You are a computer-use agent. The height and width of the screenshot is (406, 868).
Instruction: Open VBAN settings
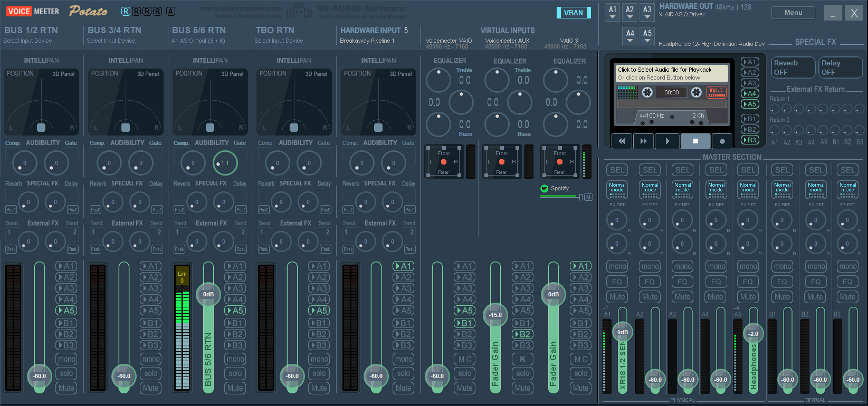click(x=574, y=13)
